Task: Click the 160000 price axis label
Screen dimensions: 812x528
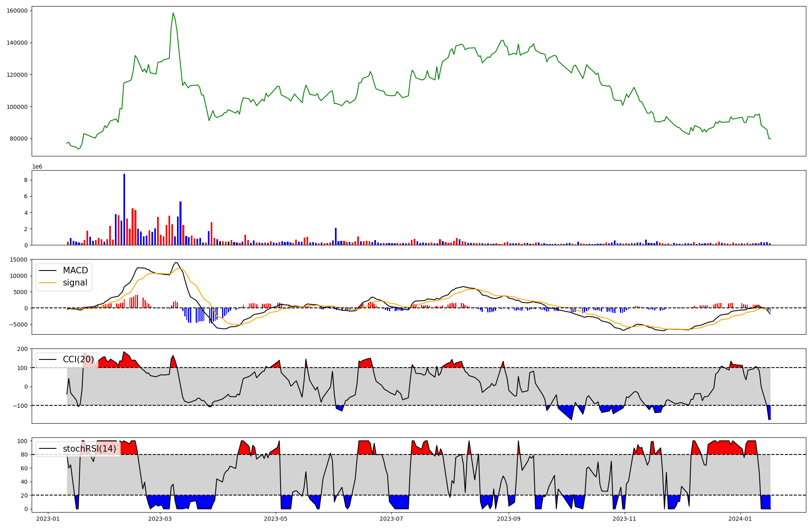Action: pyautogui.click(x=17, y=11)
